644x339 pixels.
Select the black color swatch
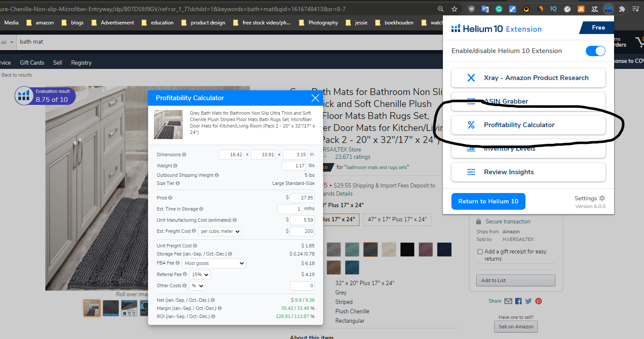(407, 250)
